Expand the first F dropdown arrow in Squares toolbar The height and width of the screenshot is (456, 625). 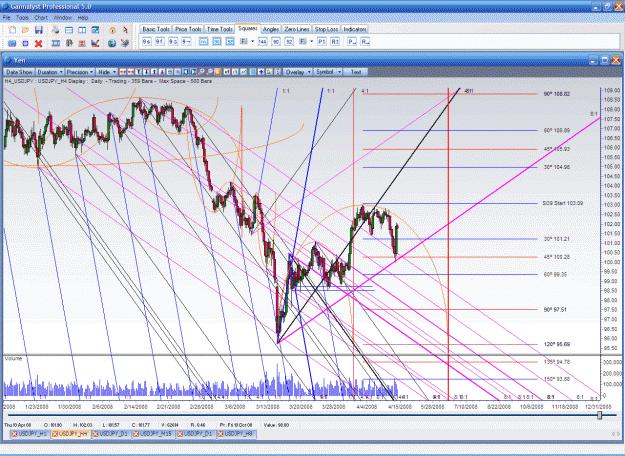coord(253,41)
